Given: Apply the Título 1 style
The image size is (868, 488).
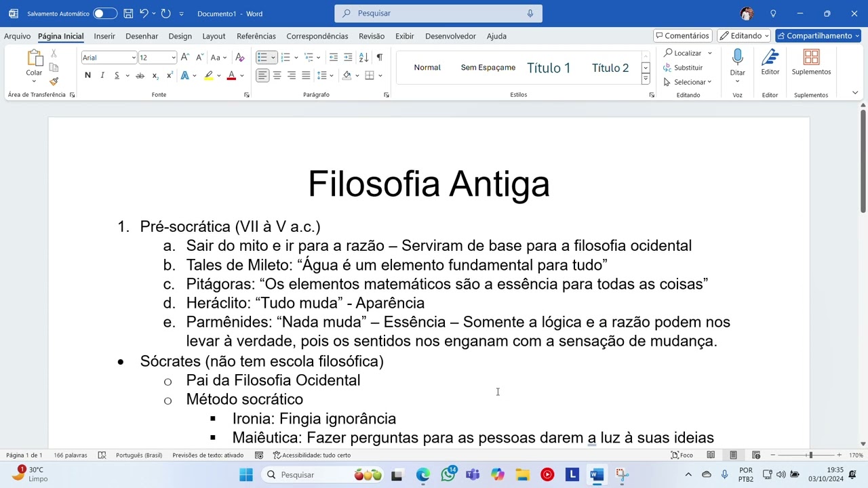Looking at the screenshot, I should point(549,68).
